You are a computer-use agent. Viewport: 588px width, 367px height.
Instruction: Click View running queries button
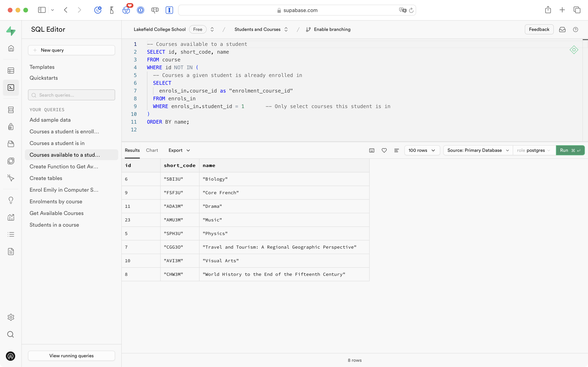(71, 356)
